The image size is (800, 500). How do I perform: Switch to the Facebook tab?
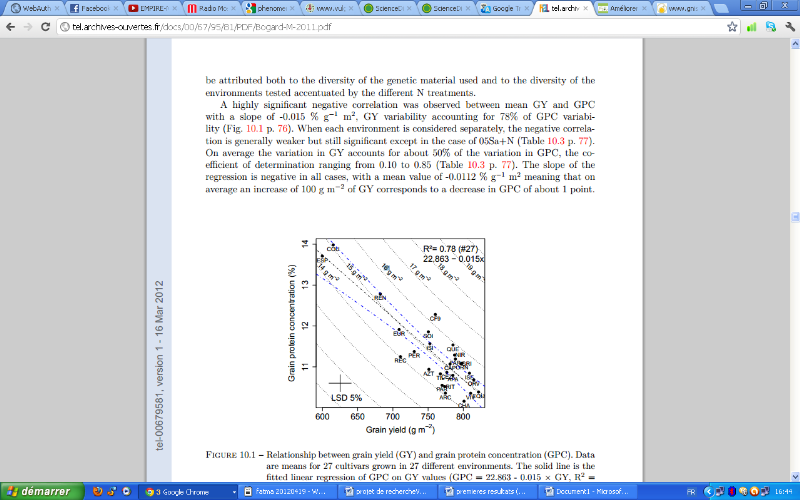92,8
